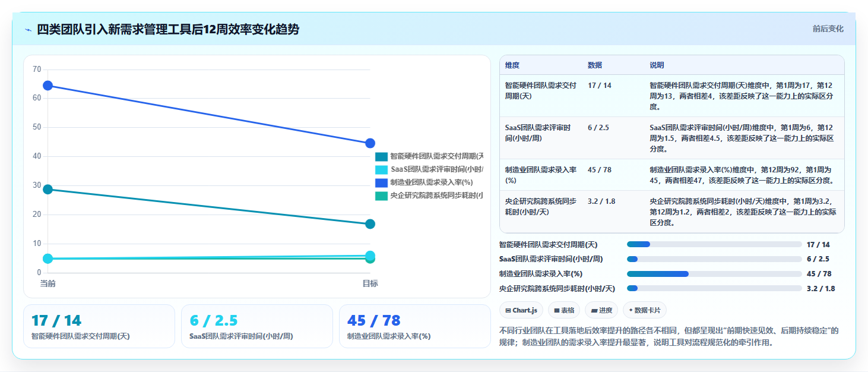868x372 pixels.
Task: Toggle 制造业团队需求录入率 legend swatch
Action: [381, 182]
